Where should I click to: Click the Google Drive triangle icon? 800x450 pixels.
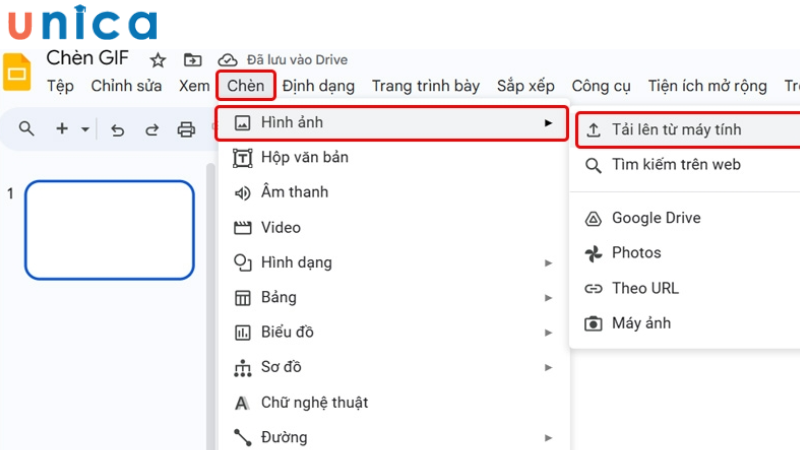click(593, 218)
